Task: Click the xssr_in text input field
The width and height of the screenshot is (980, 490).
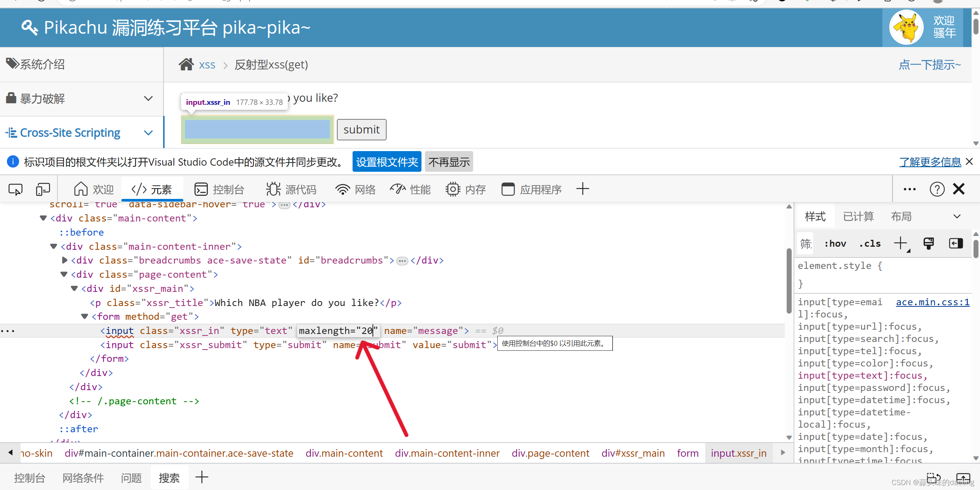Action: (257, 129)
